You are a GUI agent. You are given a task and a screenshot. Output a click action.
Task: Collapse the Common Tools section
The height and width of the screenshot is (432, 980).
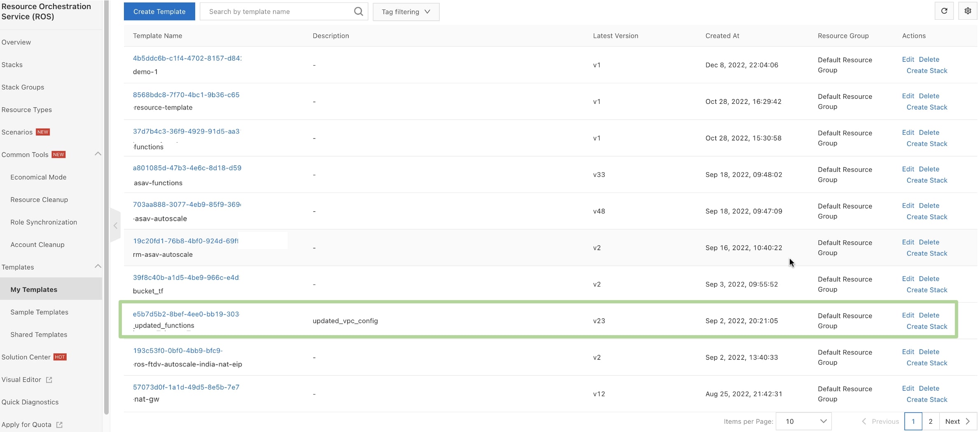pos(98,154)
